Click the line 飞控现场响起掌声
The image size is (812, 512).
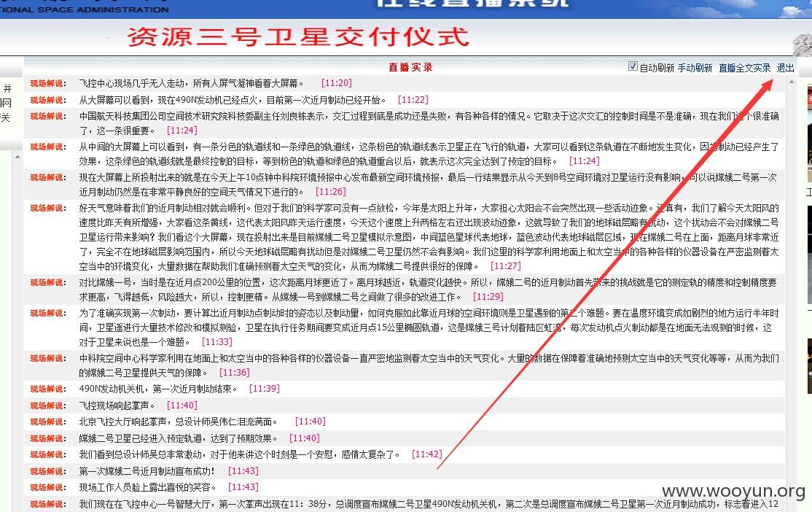click(117, 406)
